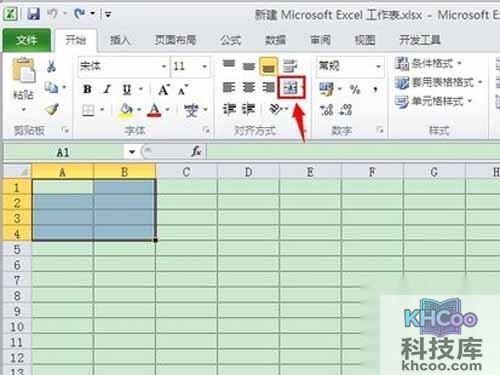Apply percent style
The height and width of the screenshot is (375, 500).
tap(355, 89)
